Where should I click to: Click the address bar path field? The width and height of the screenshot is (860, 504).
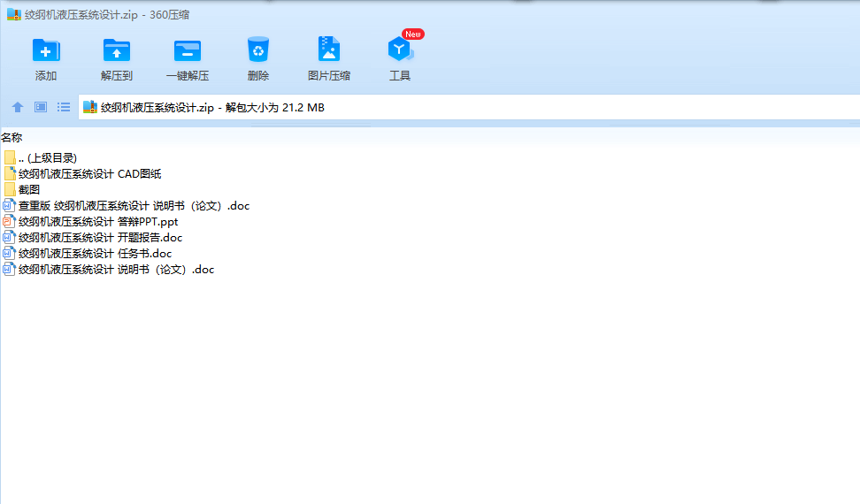coord(469,107)
